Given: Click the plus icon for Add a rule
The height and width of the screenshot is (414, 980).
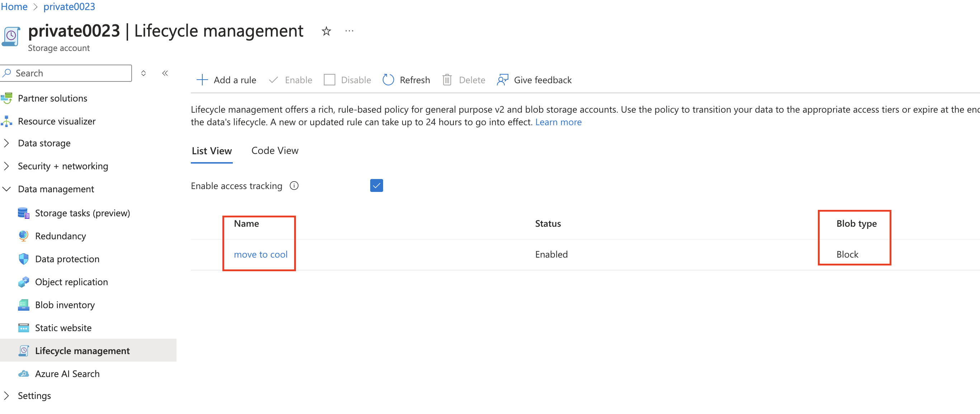Looking at the screenshot, I should tap(202, 80).
